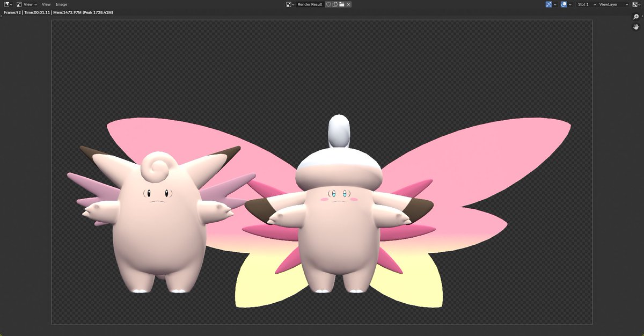Image resolution: width=644 pixels, height=336 pixels.
Task: Click the rendered image of two characters
Action: [x=322, y=172]
